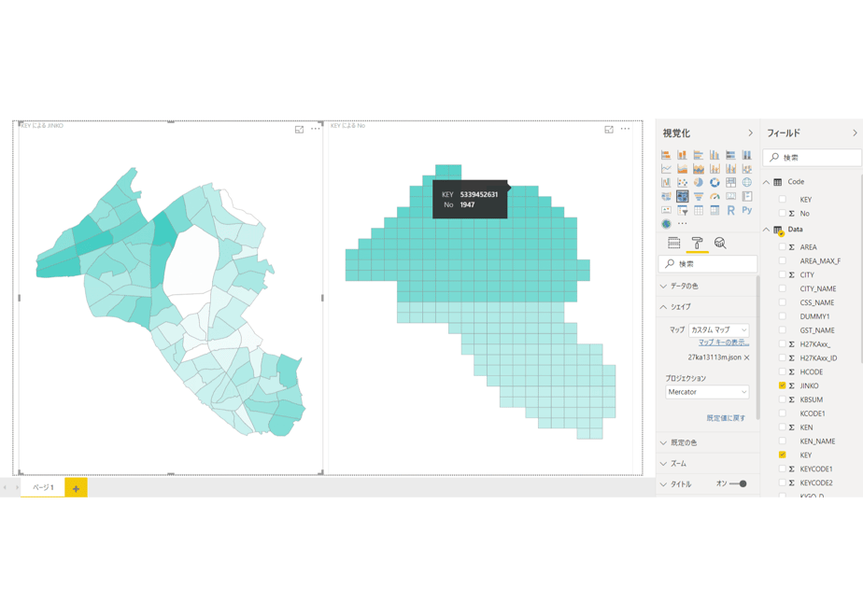The image size is (863, 616).
Task: Remove the 27ka13113m.json map file
Action: click(747, 357)
